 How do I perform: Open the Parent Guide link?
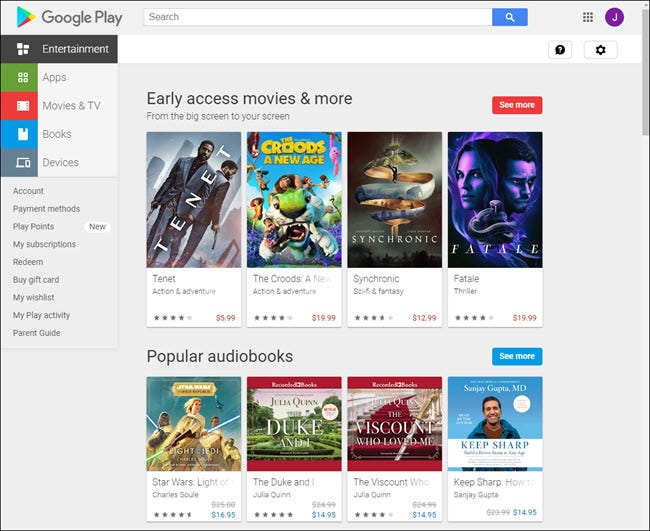tap(36, 333)
